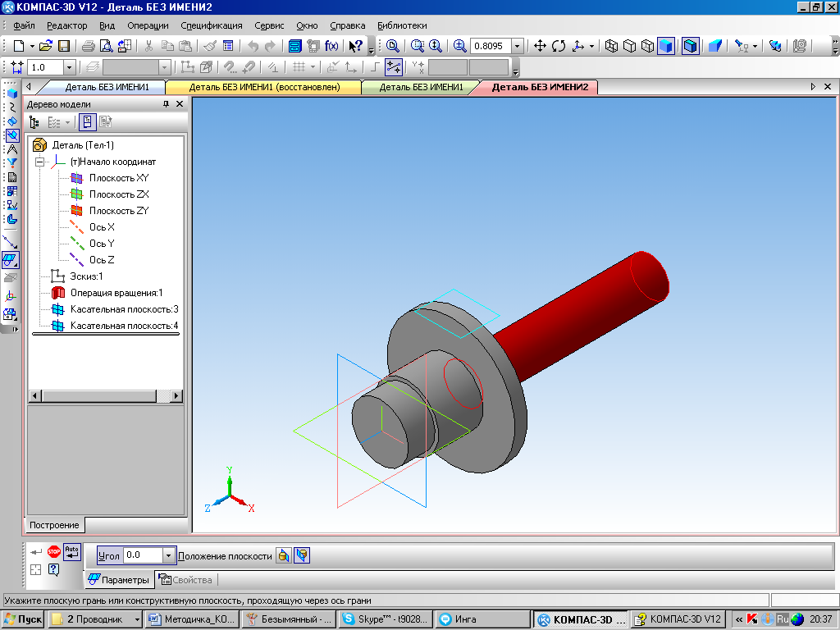The image size is (840, 630).
Task: Select the second Положение плоскости option icon
Action: (302, 555)
